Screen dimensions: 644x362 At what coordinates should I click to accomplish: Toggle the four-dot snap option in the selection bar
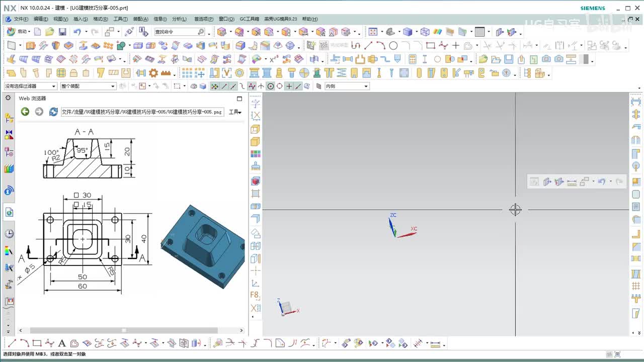click(215, 86)
